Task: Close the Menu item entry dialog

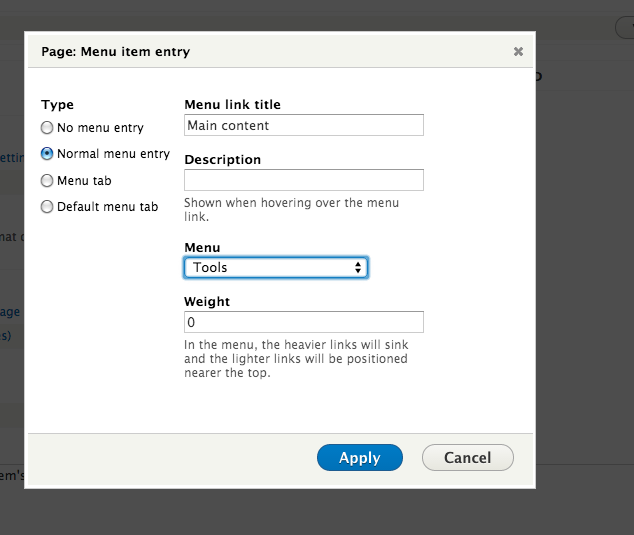Action: click(x=518, y=51)
